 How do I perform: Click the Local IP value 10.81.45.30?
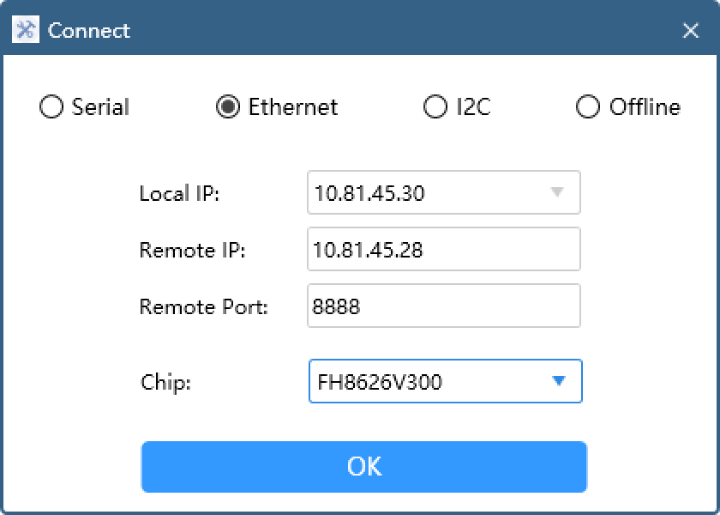click(370, 193)
